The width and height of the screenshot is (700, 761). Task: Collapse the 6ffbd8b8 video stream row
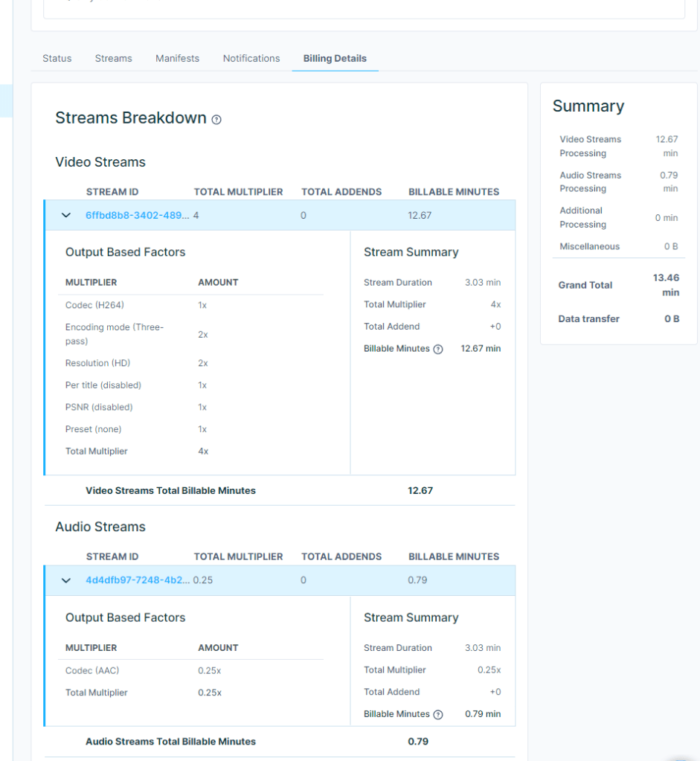tap(66, 215)
